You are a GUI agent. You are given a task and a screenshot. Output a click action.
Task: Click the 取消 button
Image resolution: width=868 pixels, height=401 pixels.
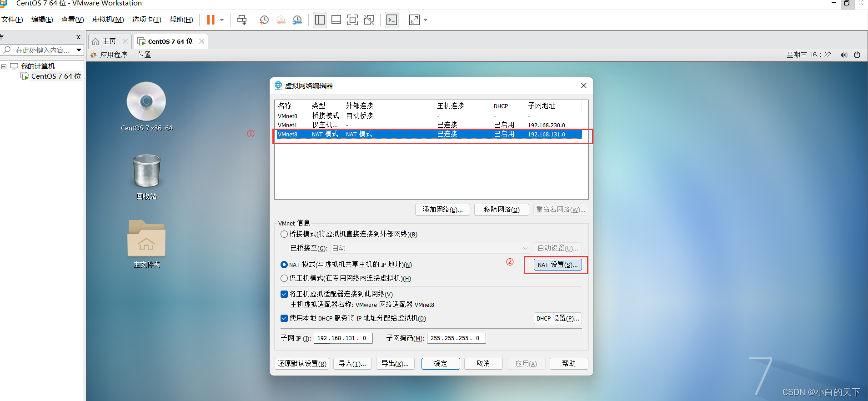483,364
